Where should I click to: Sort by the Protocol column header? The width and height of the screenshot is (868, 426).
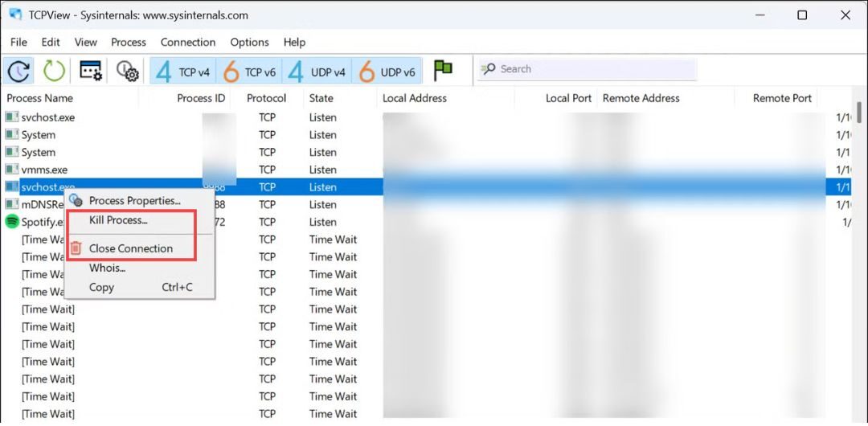point(266,98)
